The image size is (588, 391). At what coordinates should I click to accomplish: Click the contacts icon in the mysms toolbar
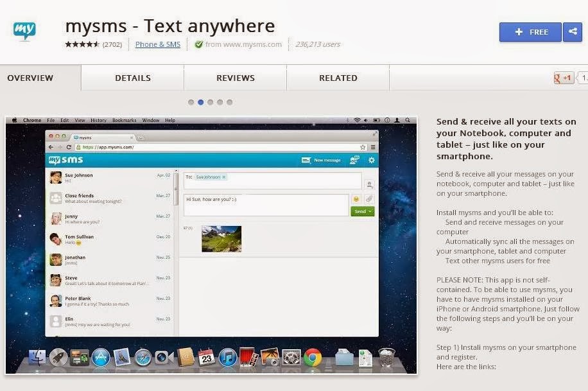pos(354,160)
